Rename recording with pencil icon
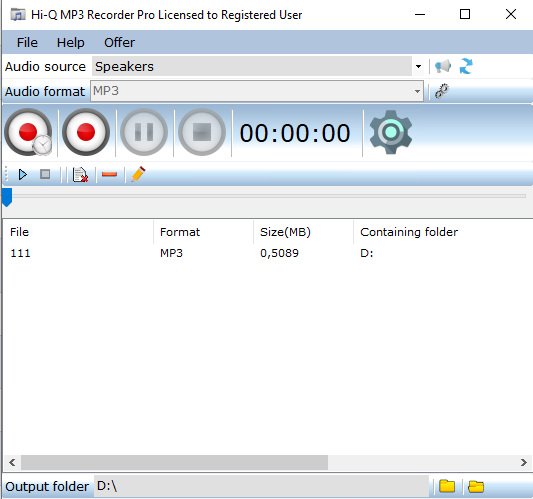The height and width of the screenshot is (499, 533). click(138, 174)
